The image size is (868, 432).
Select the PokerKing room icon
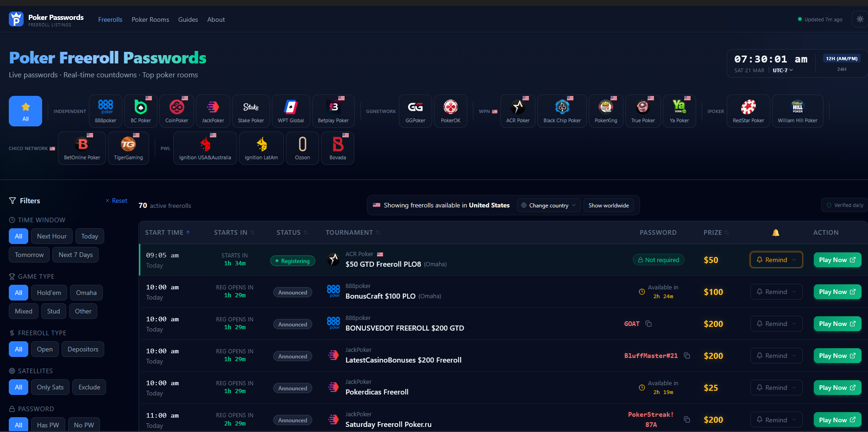[x=606, y=111]
